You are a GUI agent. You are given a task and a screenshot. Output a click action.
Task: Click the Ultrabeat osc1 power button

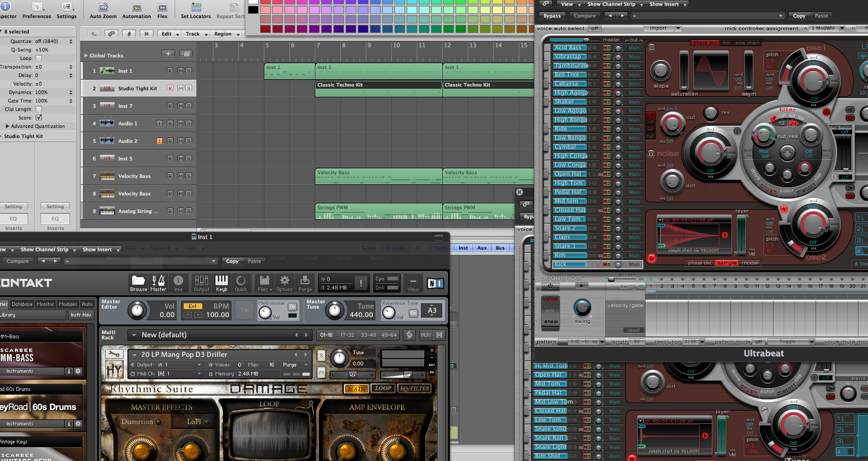coord(651,47)
